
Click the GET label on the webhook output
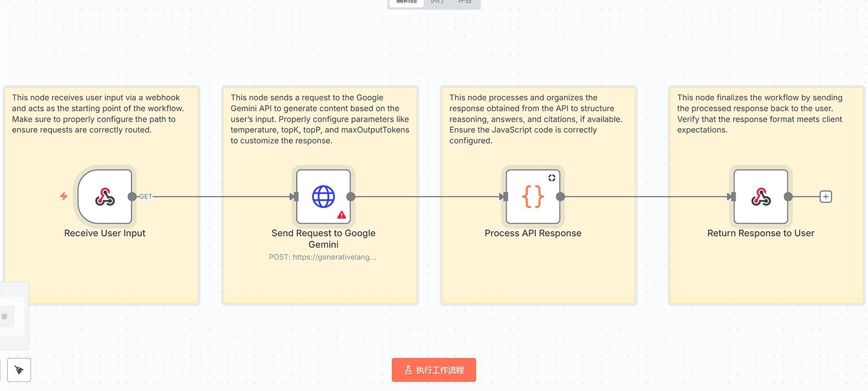coord(146,197)
